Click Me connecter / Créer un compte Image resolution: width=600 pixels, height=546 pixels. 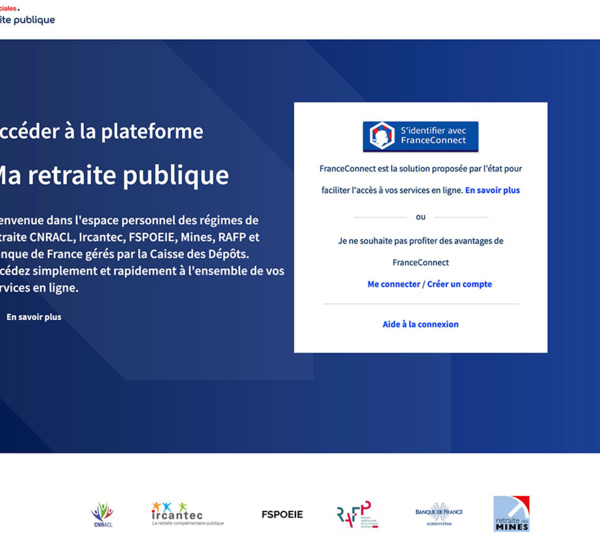429,284
